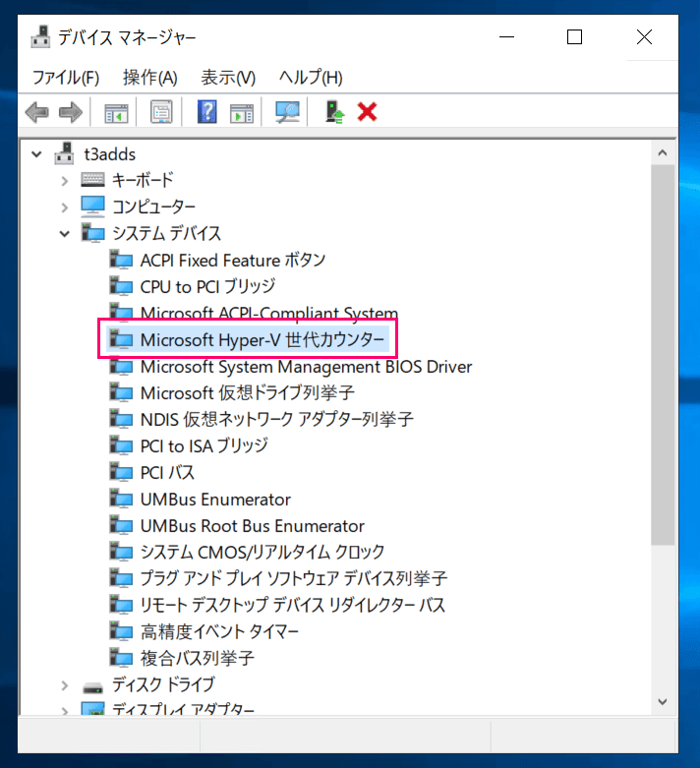This screenshot has width=700, height=768.
Task: Click the Forward arrow toolbar button
Action: click(71, 112)
